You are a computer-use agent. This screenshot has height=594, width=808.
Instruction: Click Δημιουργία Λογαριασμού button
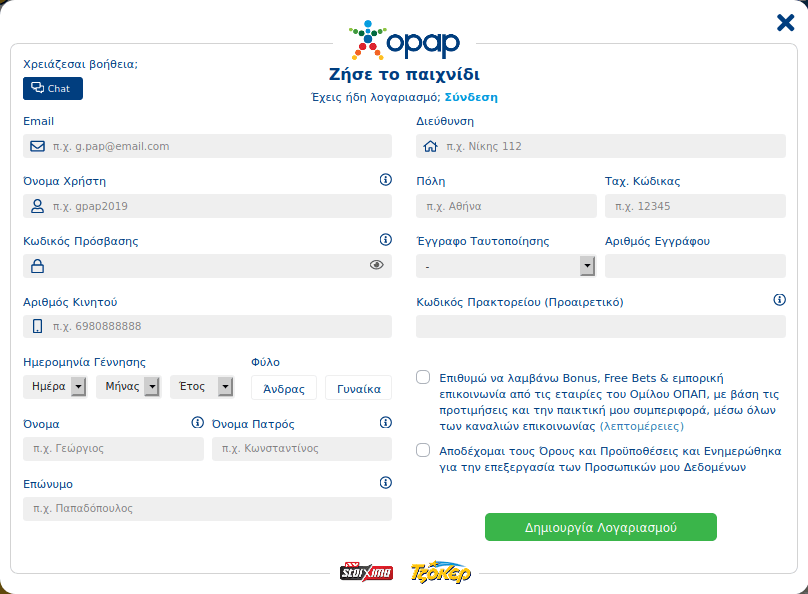pyautogui.click(x=601, y=527)
